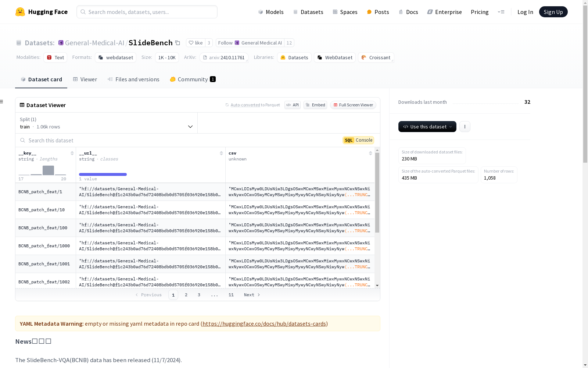Go to page 3 of results
This screenshot has height=368, width=588.
pyautogui.click(x=199, y=295)
